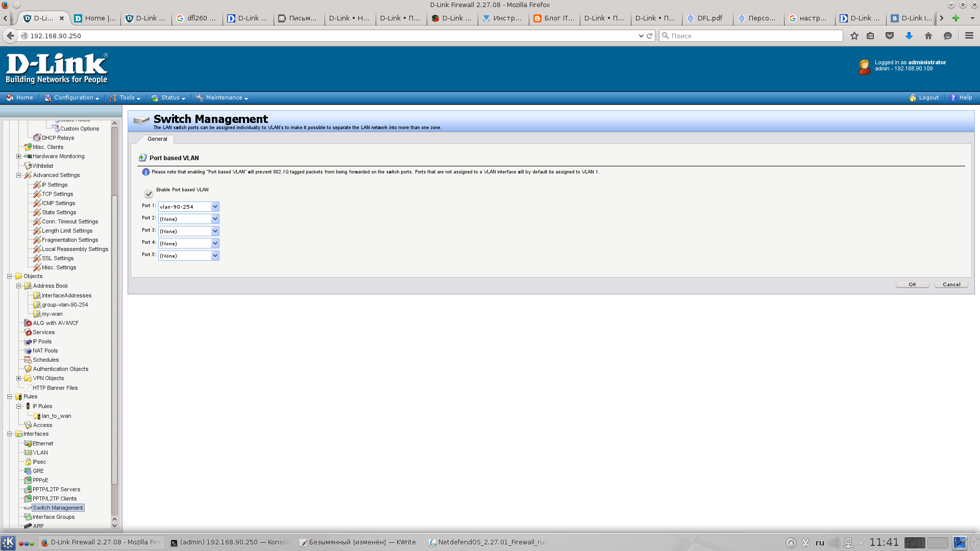Click the bookmark star icon in the toolbar

pyautogui.click(x=854, y=36)
